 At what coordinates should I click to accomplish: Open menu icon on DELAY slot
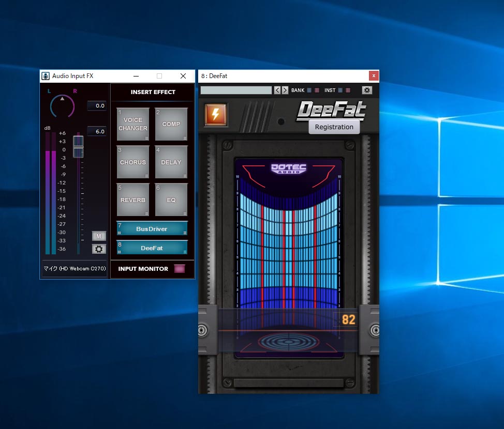tap(185, 176)
